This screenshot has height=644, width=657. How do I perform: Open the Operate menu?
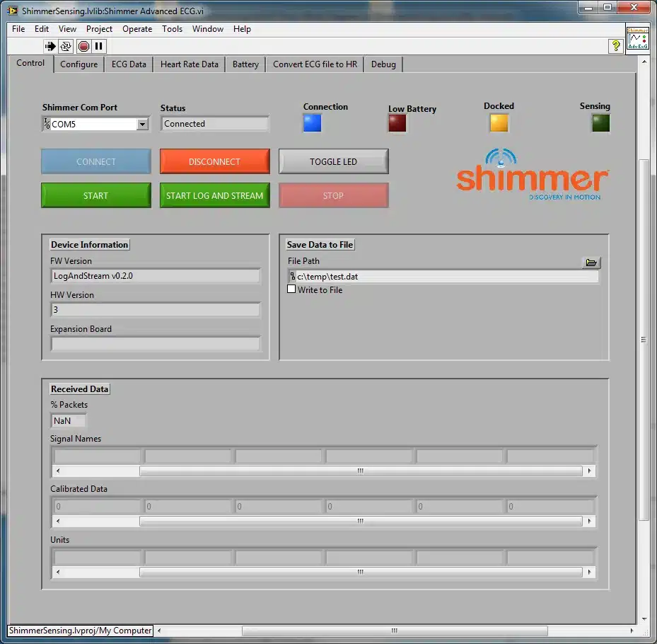137,29
